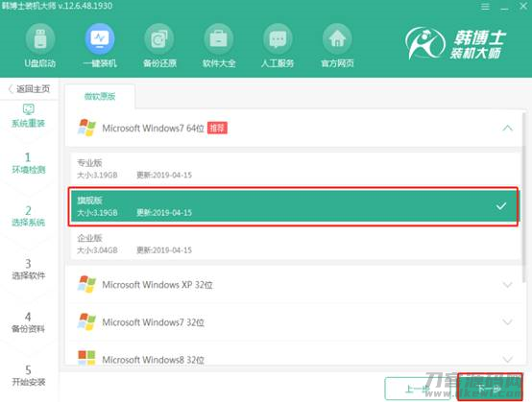Select step 5 开始安装
Image resolution: width=532 pixels, height=402 pixels.
coord(29,375)
